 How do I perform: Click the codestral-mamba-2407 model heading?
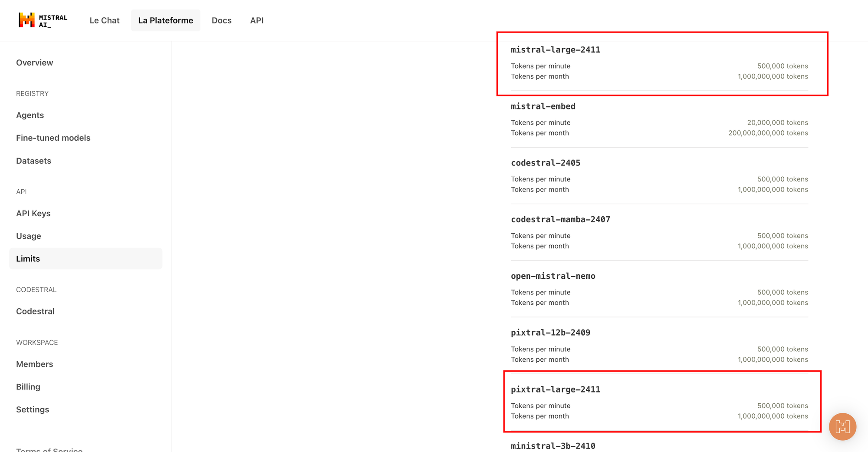(561, 220)
